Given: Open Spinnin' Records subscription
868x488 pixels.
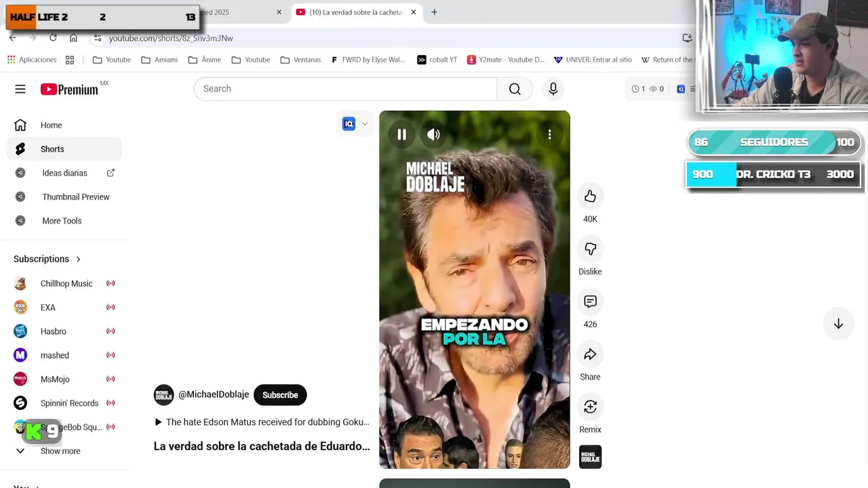Looking at the screenshot, I should pos(64,403).
